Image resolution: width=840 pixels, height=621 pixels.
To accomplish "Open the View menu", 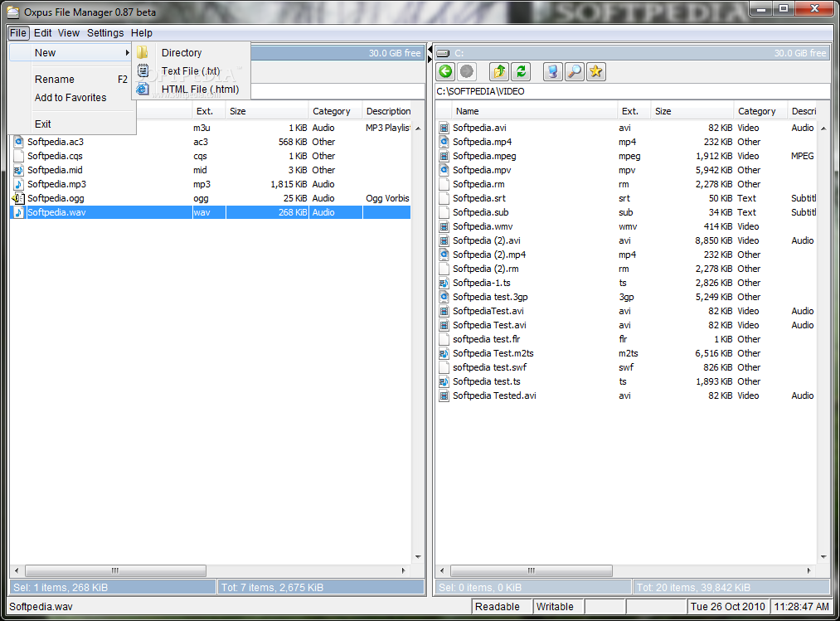I will (x=69, y=32).
